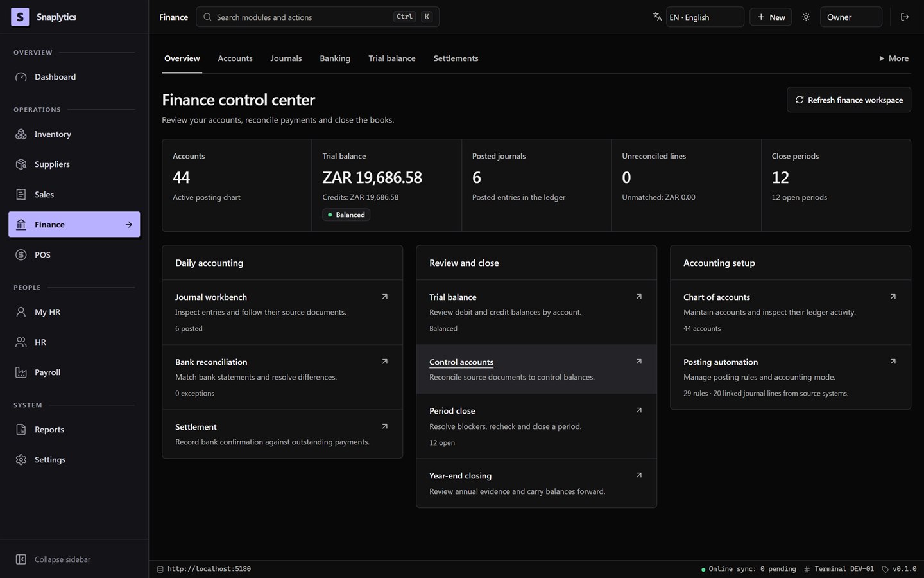Click the Online sync status indicator
924x578 pixels.
pyautogui.click(x=749, y=569)
